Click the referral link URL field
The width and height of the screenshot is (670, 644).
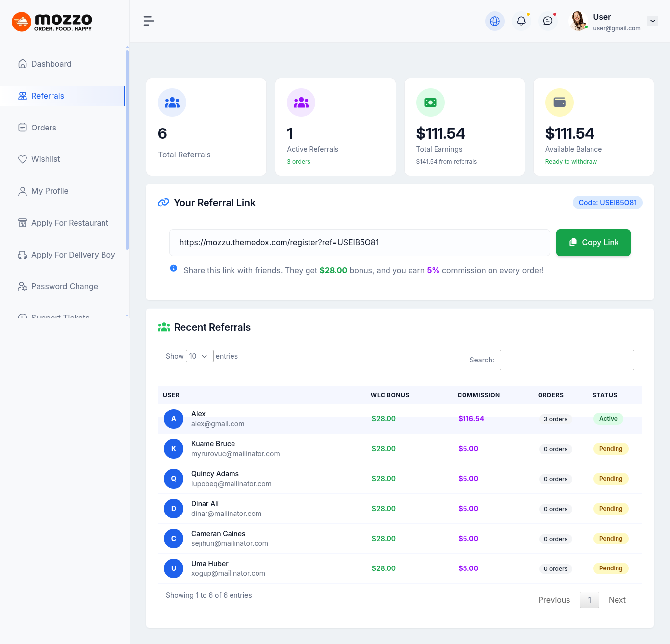point(359,243)
